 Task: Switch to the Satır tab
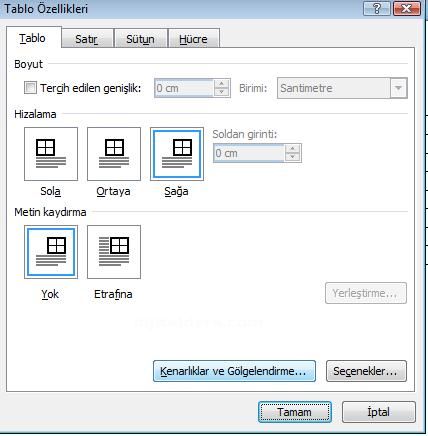click(87, 39)
